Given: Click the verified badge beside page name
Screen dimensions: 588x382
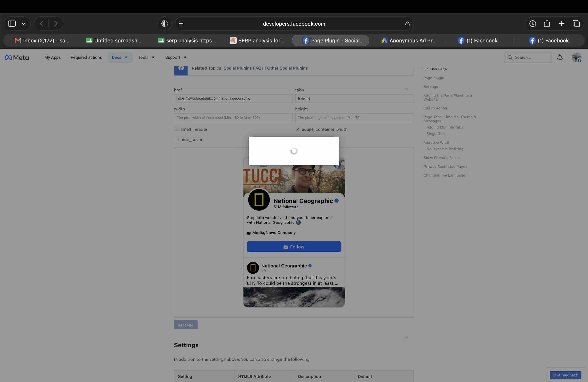Looking at the screenshot, I should click(336, 201).
